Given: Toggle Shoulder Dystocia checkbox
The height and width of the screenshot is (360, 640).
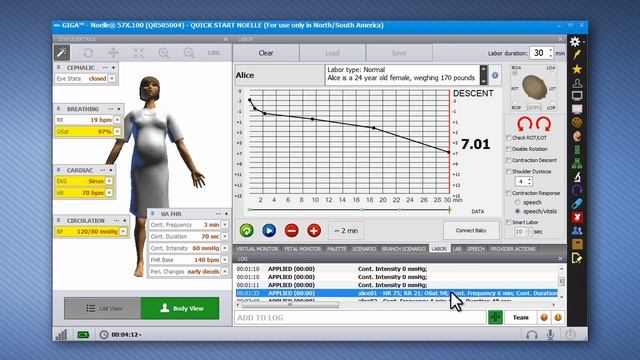Looking at the screenshot, I should click(x=509, y=171).
